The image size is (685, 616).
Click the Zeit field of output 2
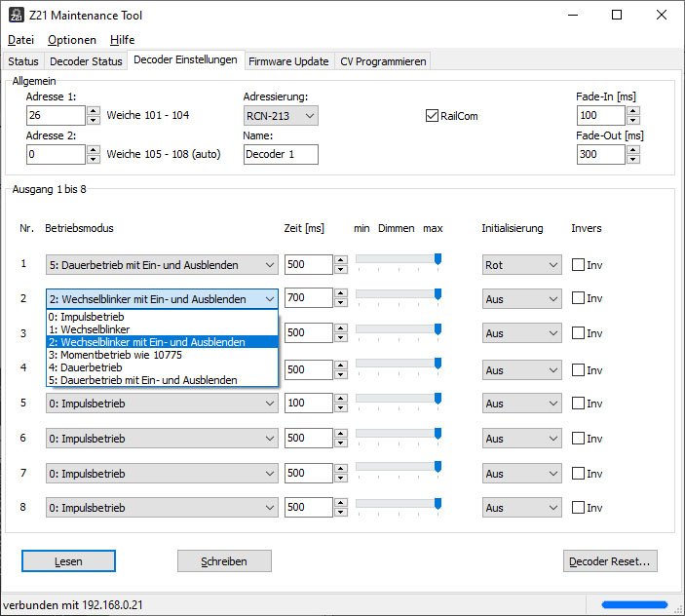click(309, 298)
